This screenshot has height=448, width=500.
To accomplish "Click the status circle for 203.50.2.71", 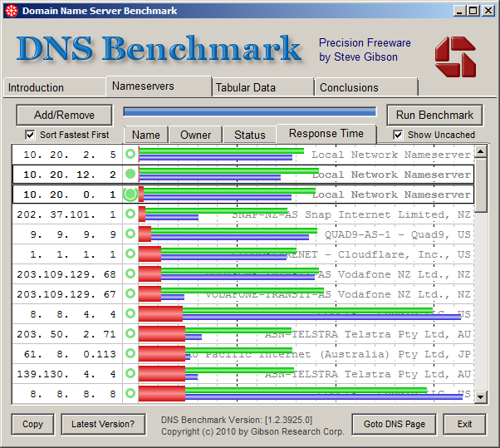I will 130,333.
